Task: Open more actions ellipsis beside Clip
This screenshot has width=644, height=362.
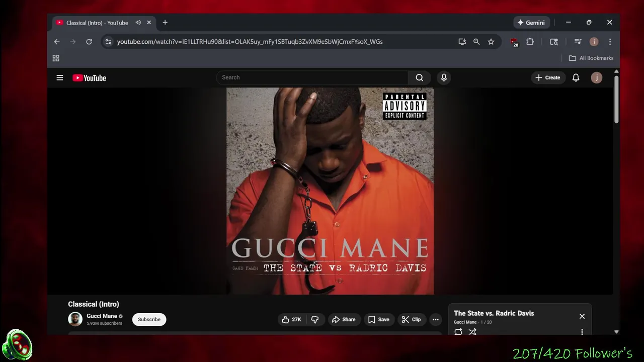Action: click(x=436, y=319)
